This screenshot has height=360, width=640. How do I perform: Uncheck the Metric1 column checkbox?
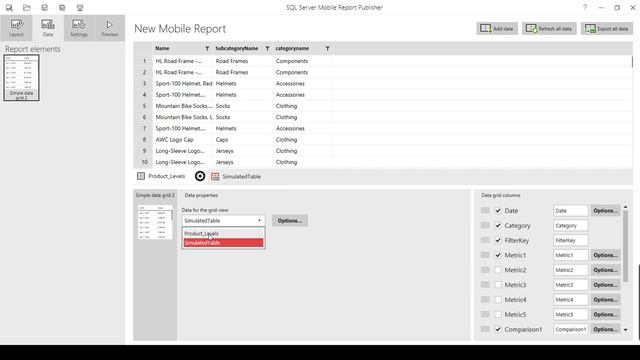point(498,255)
